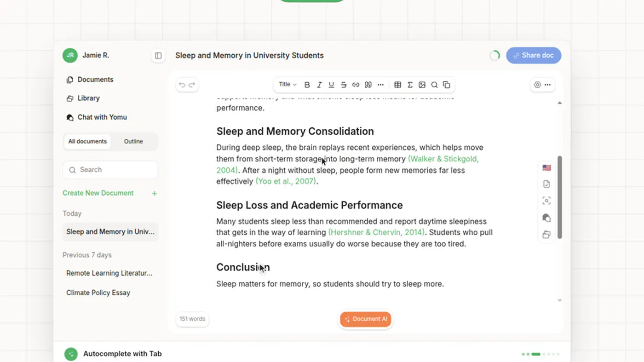The image size is (644, 362).
Task: Toggle the sidebar panel icon
Action: point(158,56)
